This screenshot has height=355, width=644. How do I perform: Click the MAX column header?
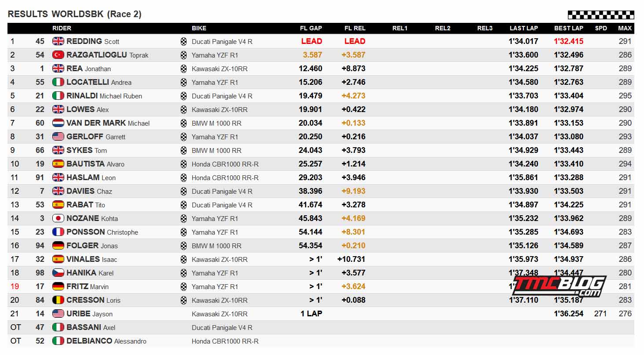tap(625, 28)
